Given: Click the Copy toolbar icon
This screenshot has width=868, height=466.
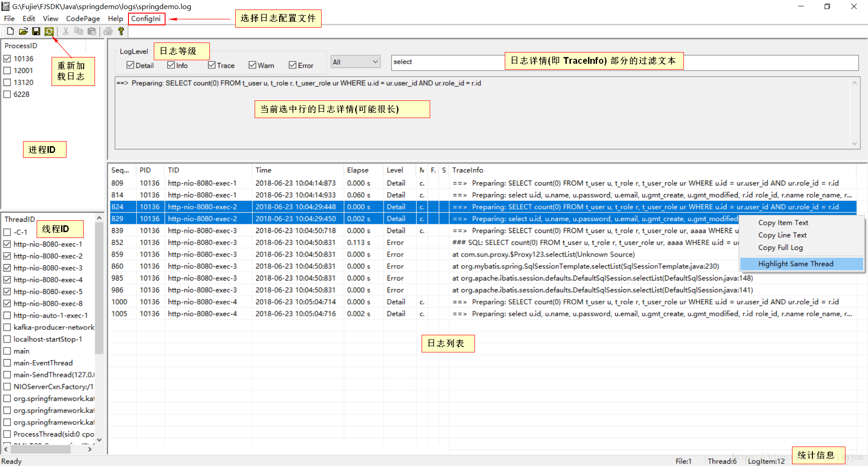Looking at the screenshot, I should click(x=79, y=31).
